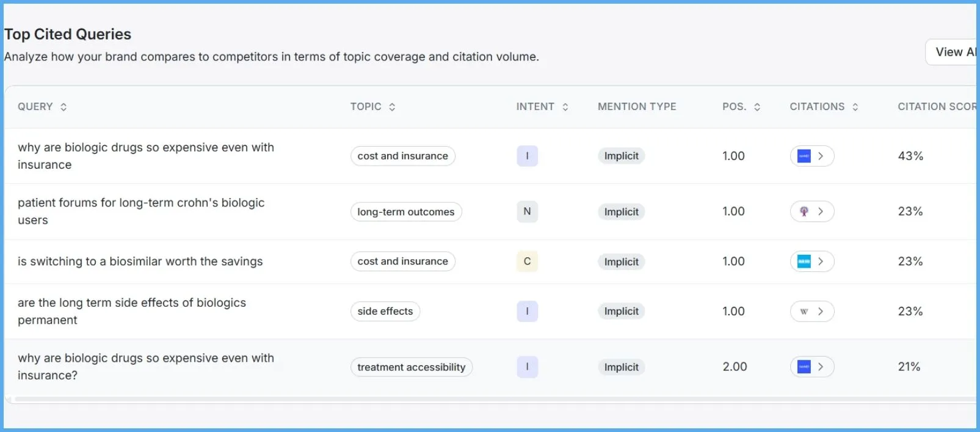This screenshot has height=432, width=980.
Task: Sort table by INTENT column arrows
Action: [565, 107]
